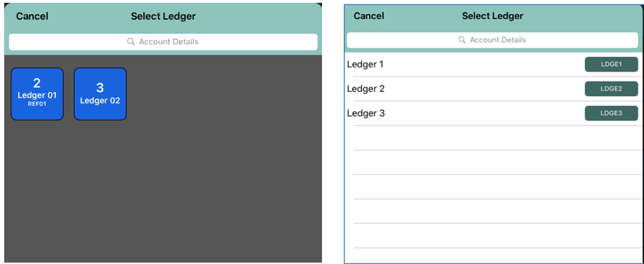Choose the Ledger 1 row in the list

click(494, 65)
